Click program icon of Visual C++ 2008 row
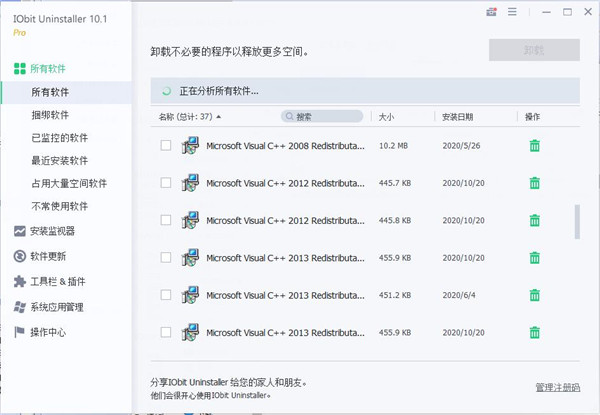600x415 pixels. [x=190, y=145]
